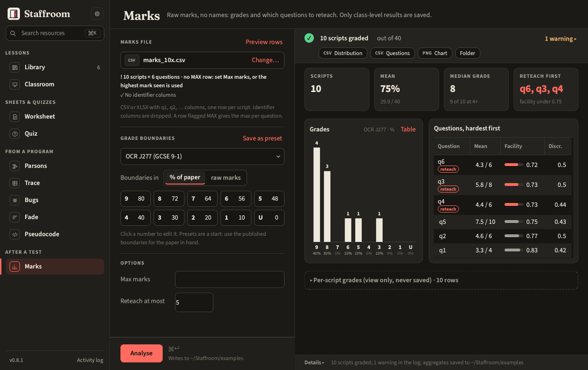The height and width of the screenshot is (370, 588).
Task: Click the 'Save as preset' link
Action: coord(262,139)
